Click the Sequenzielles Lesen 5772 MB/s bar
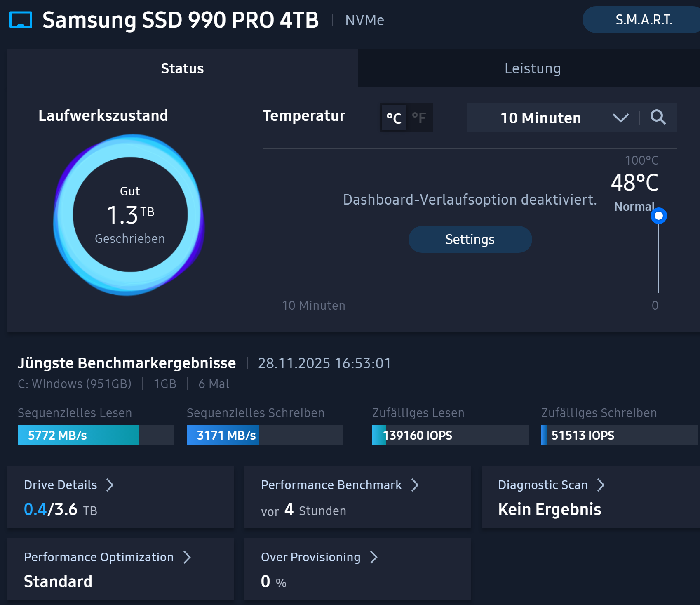700x605 pixels. point(96,435)
